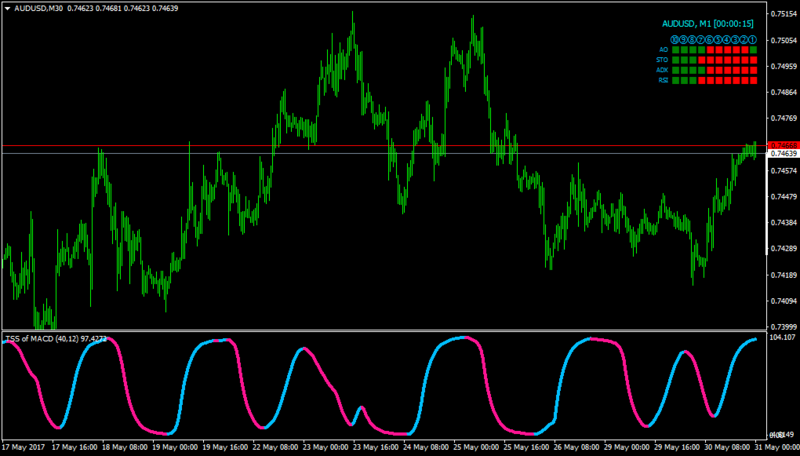The height and width of the screenshot is (456, 800).
Task: Click the circled number 1 column header
Action: point(753,40)
